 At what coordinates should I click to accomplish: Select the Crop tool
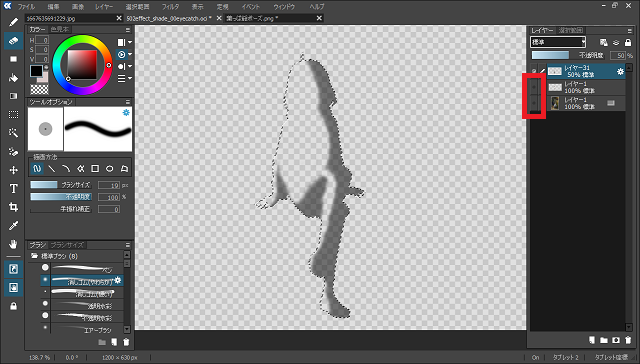(13, 207)
